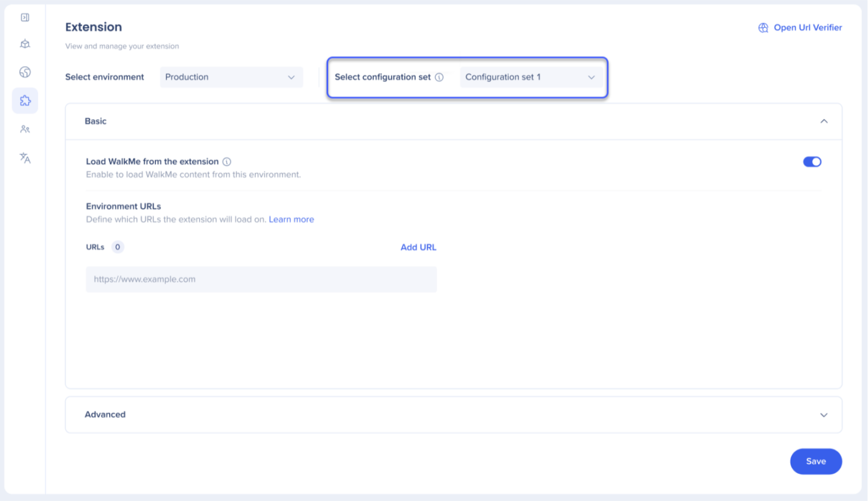868x501 pixels.
Task: Click the globe icon beside Open Url Verifier
Action: [x=763, y=27]
